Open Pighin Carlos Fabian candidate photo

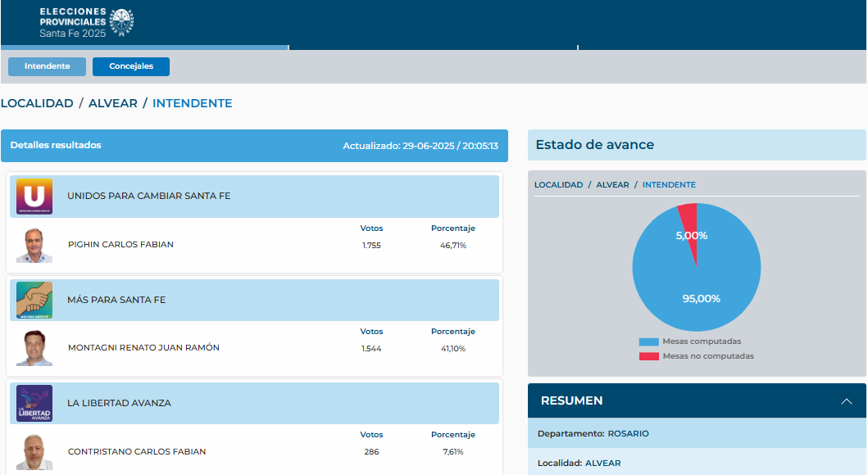[x=34, y=245]
